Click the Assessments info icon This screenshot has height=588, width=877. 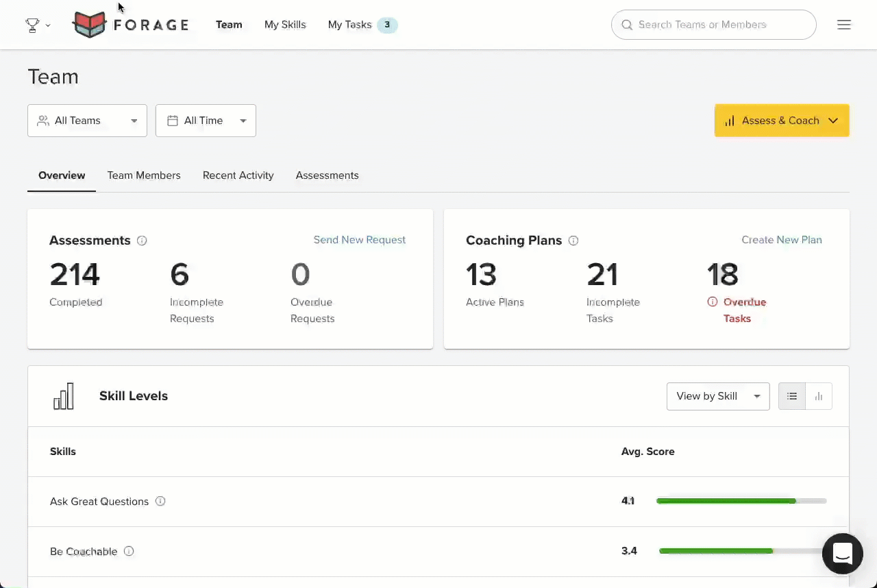tap(142, 241)
